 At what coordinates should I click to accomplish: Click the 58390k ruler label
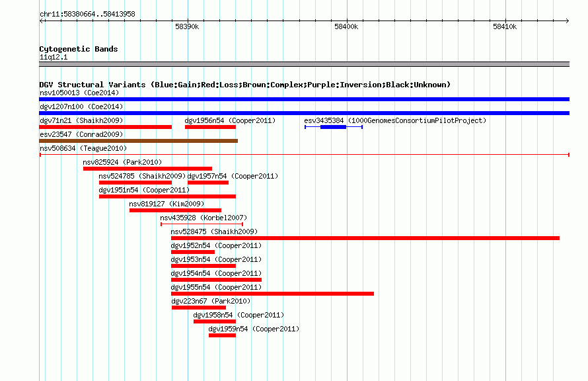(187, 26)
